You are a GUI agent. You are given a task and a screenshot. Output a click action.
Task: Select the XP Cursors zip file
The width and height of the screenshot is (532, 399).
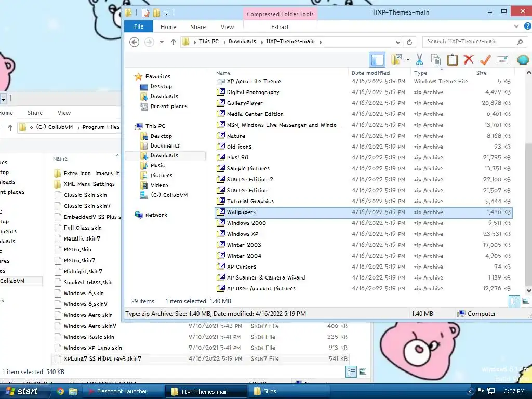(x=241, y=267)
